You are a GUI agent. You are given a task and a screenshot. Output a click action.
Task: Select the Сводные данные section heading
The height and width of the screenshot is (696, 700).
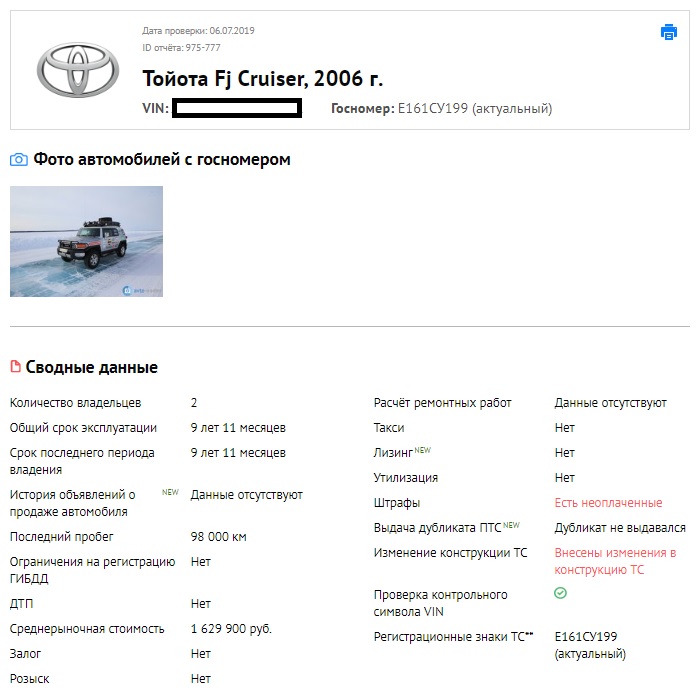[91, 367]
